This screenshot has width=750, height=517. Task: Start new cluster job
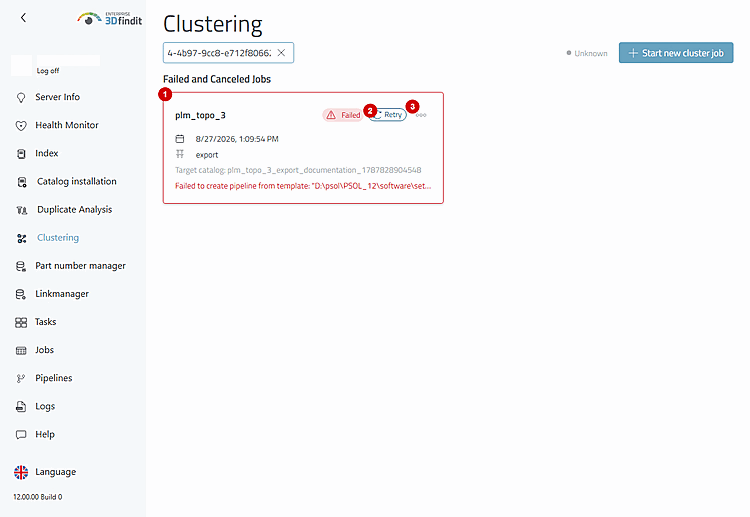pos(676,53)
